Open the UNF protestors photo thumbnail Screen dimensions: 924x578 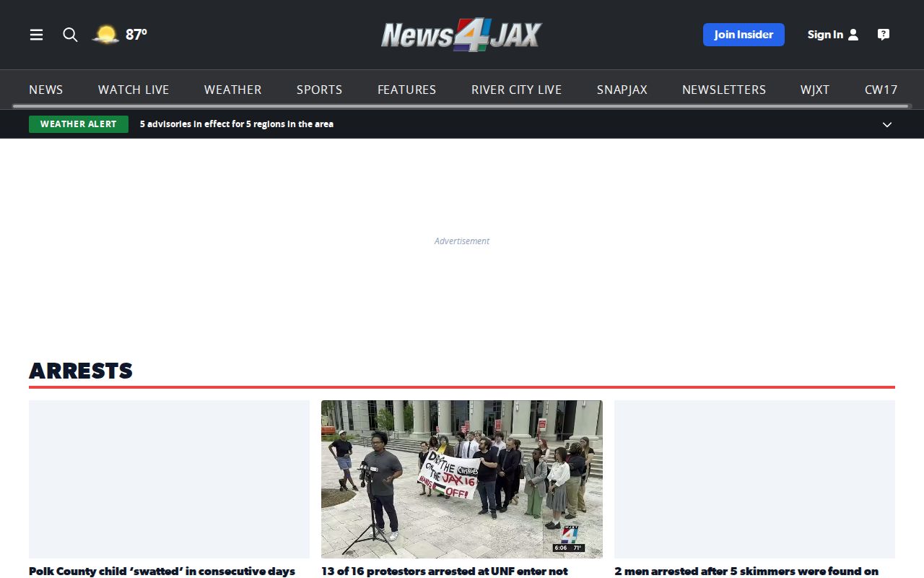click(462, 479)
